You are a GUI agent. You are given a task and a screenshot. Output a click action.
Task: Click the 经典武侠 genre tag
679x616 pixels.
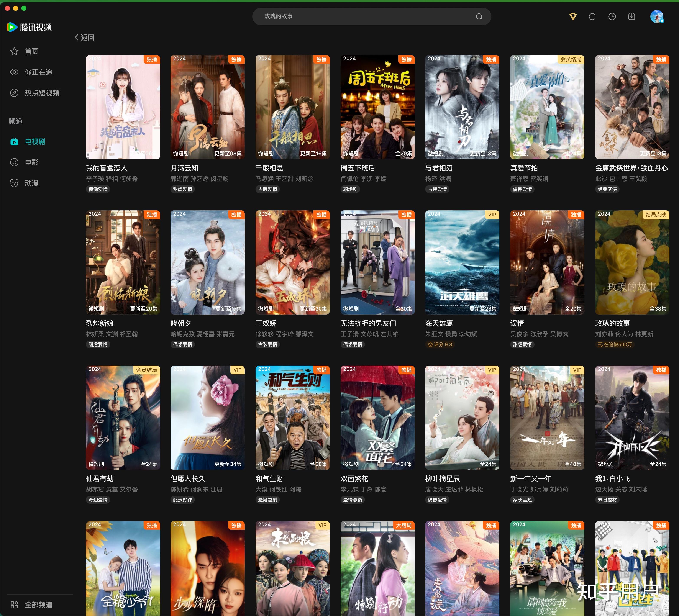607,189
